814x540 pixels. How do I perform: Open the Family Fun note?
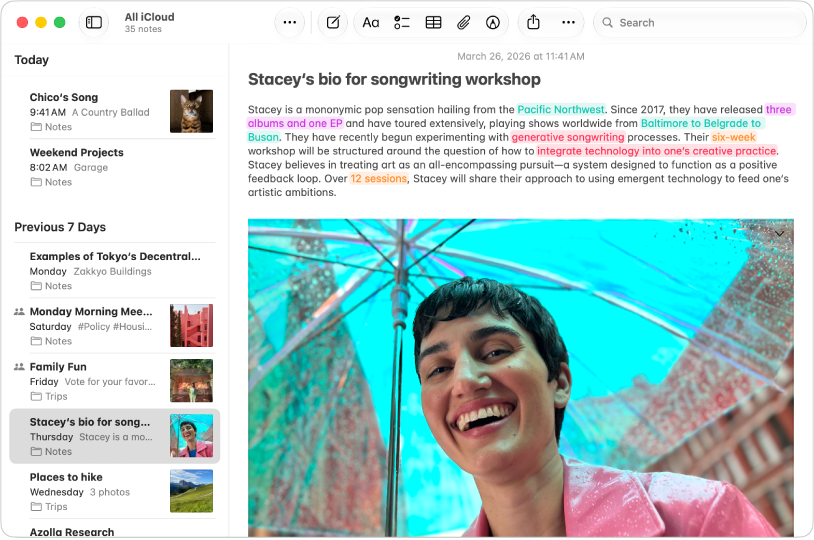114,381
